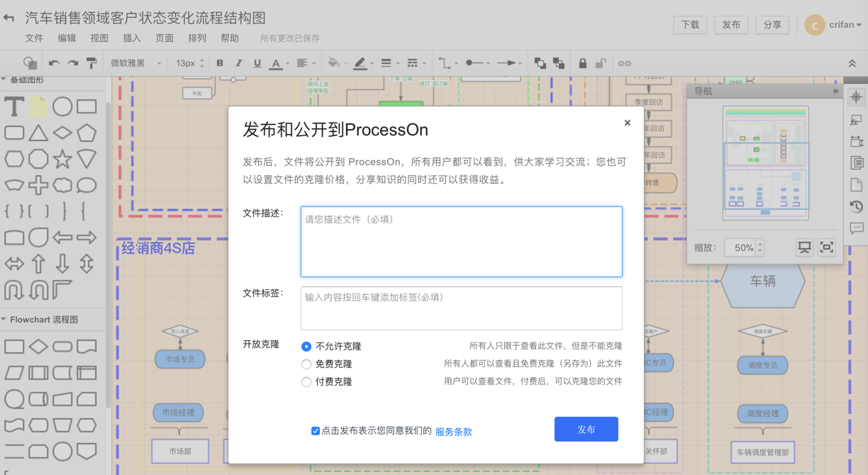Select the 不允许克隆 radio option
The image size is (868, 475).
click(x=306, y=347)
